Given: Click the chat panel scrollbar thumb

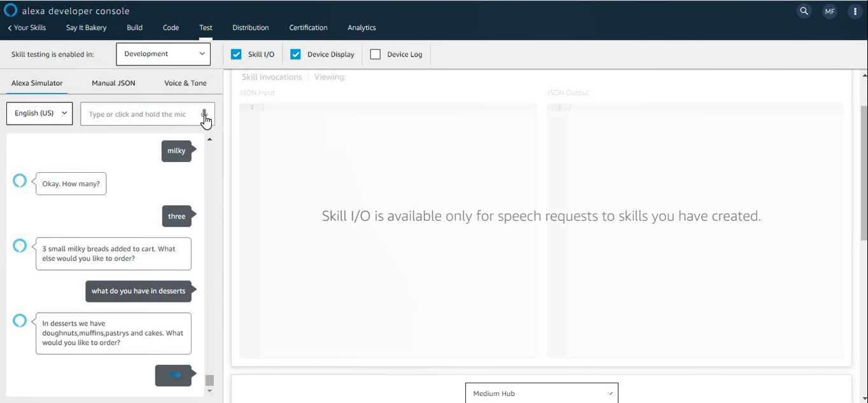Looking at the screenshot, I should tap(209, 380).
